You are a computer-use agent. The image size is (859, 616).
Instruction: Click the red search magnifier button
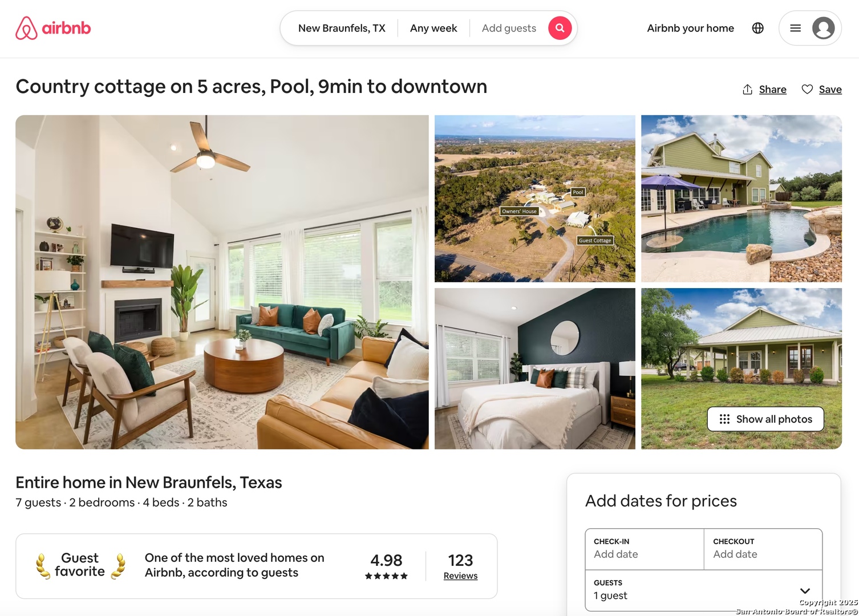tap(560, 28)
